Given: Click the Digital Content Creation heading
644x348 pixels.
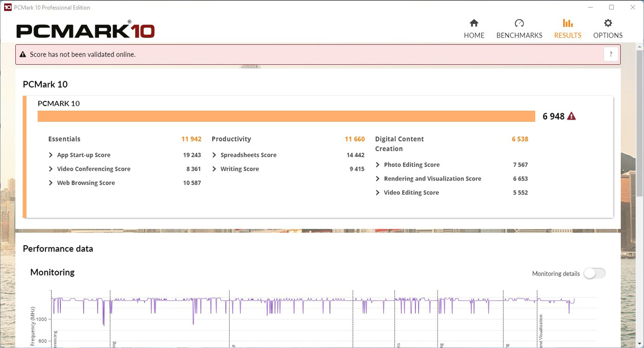Looking at the screenshot, I should [400, 144].
